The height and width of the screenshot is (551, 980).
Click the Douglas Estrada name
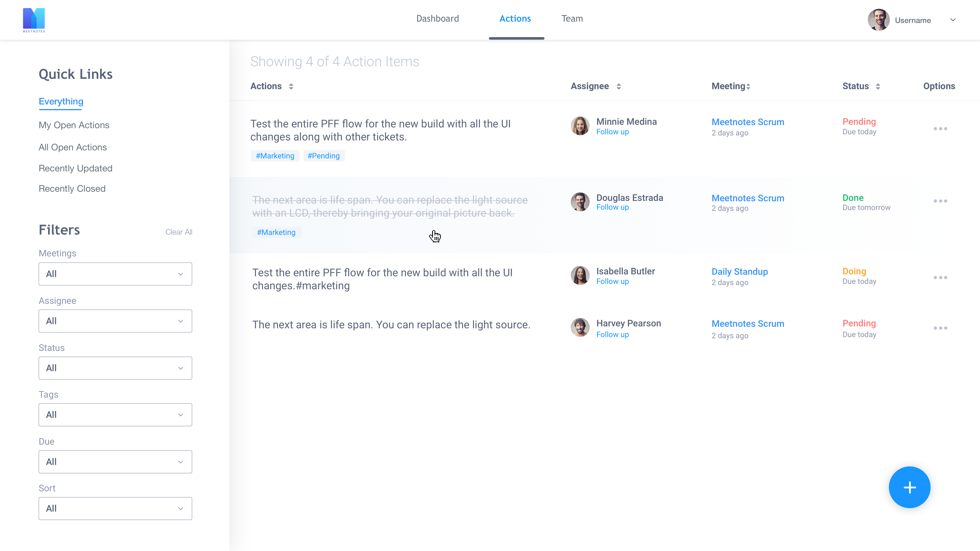(630, 198)
